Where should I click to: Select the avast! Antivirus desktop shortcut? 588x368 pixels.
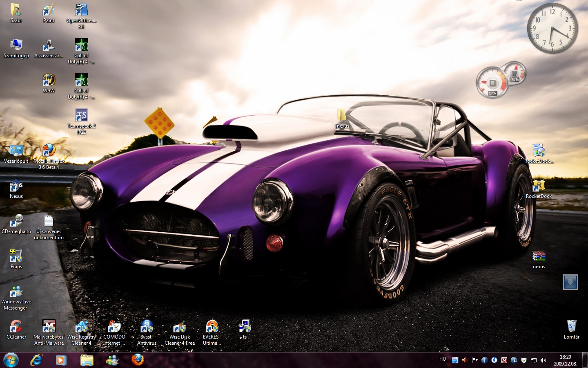(x=147, y=333)
